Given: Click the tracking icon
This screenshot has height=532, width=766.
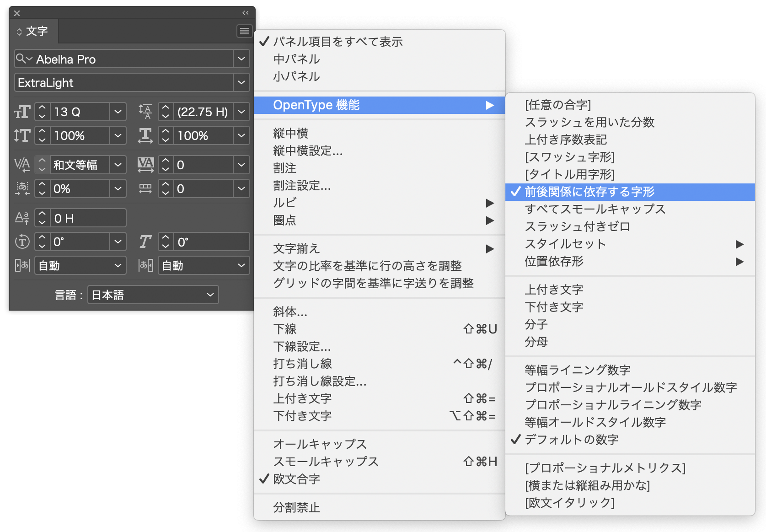Looking at the screenshot, I should [145, 165].
